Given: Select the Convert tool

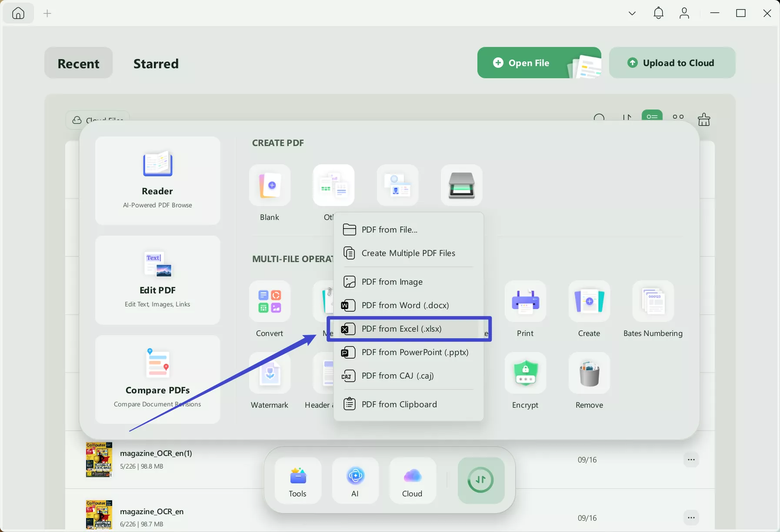Looking at the screenshot, I should 270,302.
